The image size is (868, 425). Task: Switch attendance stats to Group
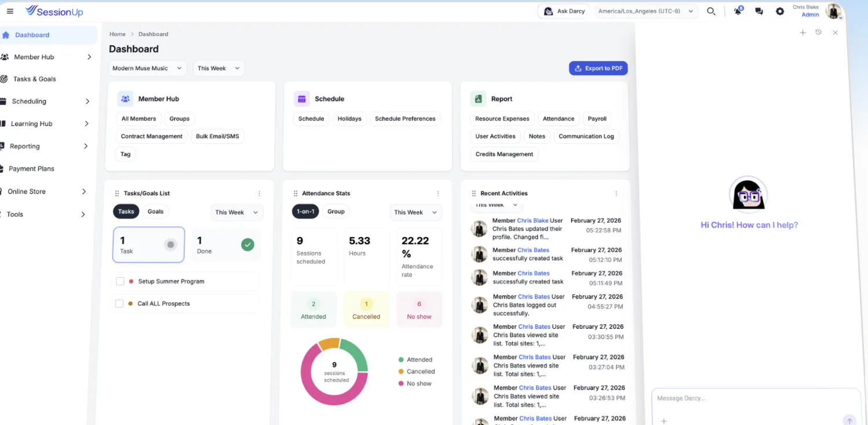(336, 212)
